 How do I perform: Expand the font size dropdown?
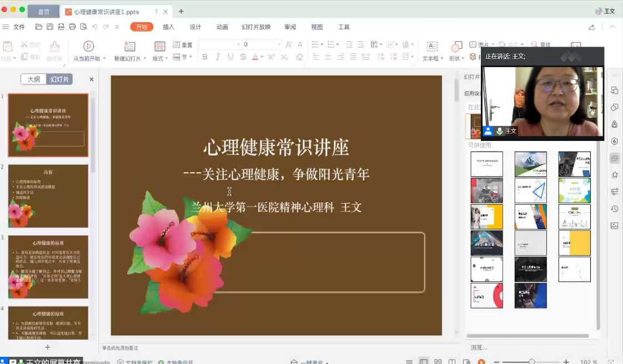tap(279, 44)
